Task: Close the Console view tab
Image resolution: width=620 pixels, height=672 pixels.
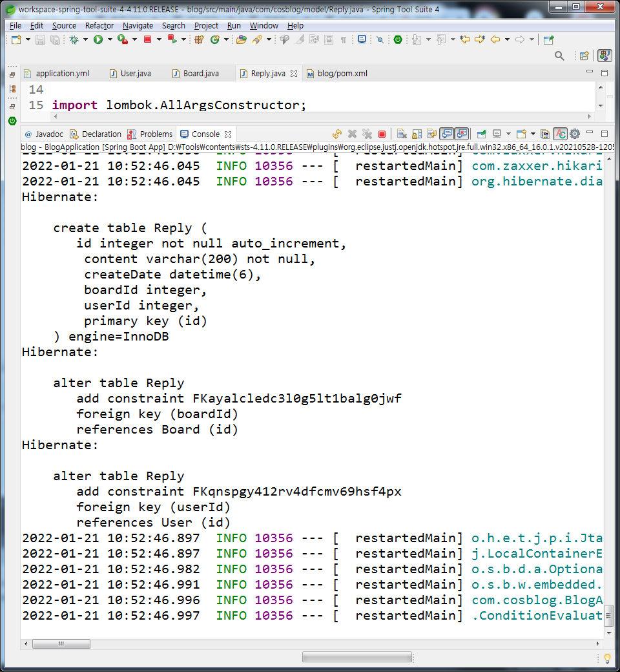Action: click(228, 134)
